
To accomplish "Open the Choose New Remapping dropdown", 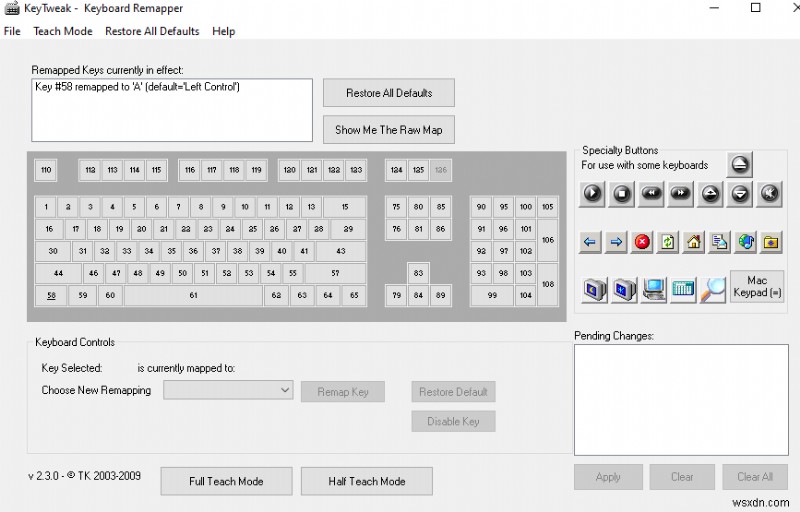I will point(228,390).
